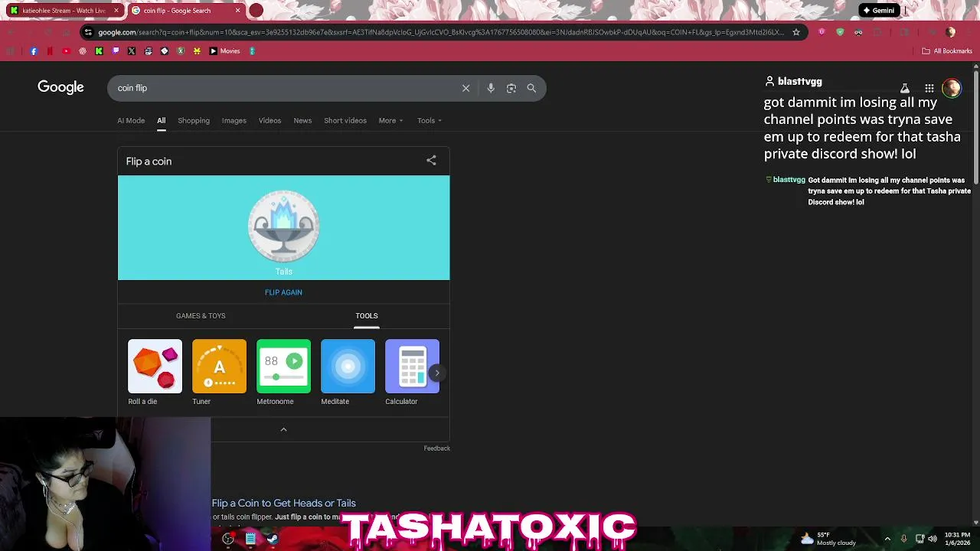
Task: Click the address bar URL
Action: pos(440,32)
